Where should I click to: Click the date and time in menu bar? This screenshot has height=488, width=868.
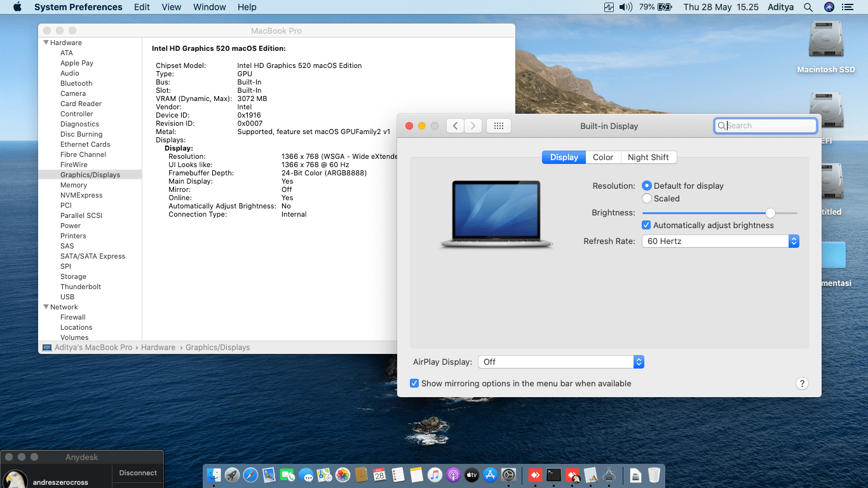721,7
